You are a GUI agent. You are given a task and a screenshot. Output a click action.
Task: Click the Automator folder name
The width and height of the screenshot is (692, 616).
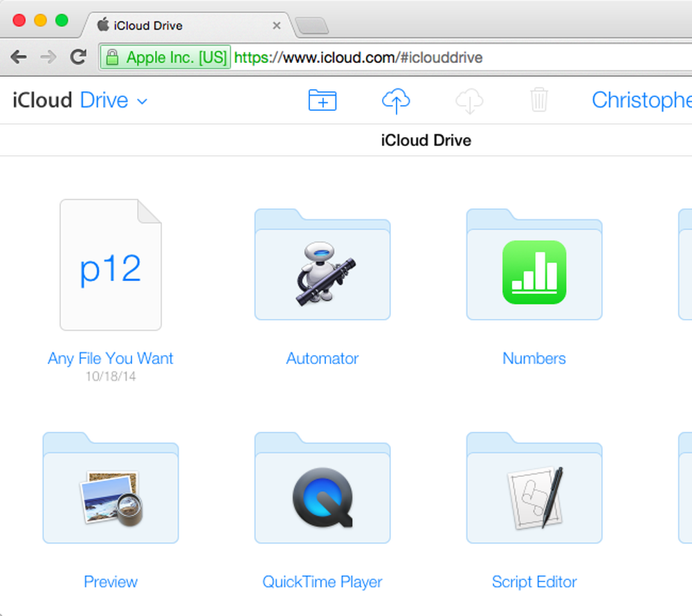pyautogui.click(x=322, y=359)
